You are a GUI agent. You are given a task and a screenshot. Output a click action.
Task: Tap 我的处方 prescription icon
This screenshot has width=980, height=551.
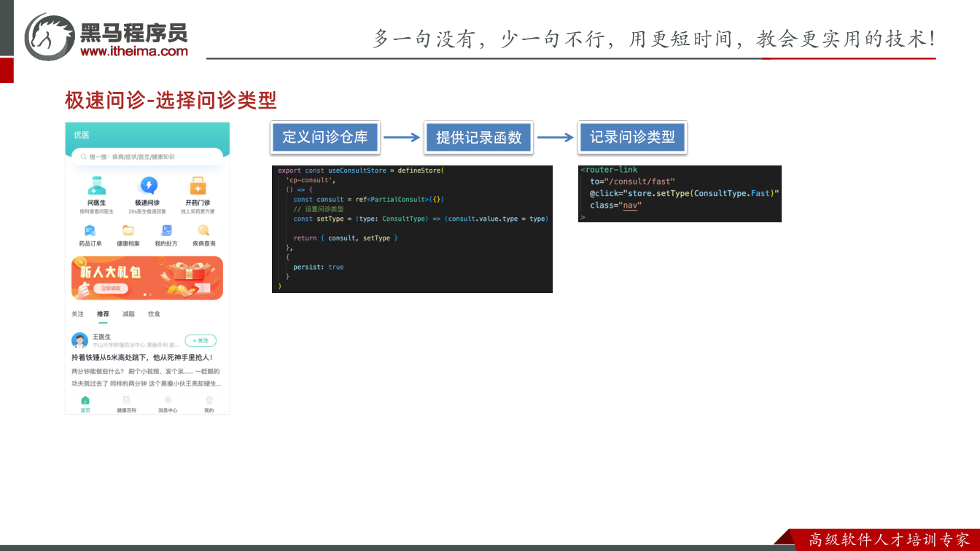pyautogui.click(x=166, y=230)
